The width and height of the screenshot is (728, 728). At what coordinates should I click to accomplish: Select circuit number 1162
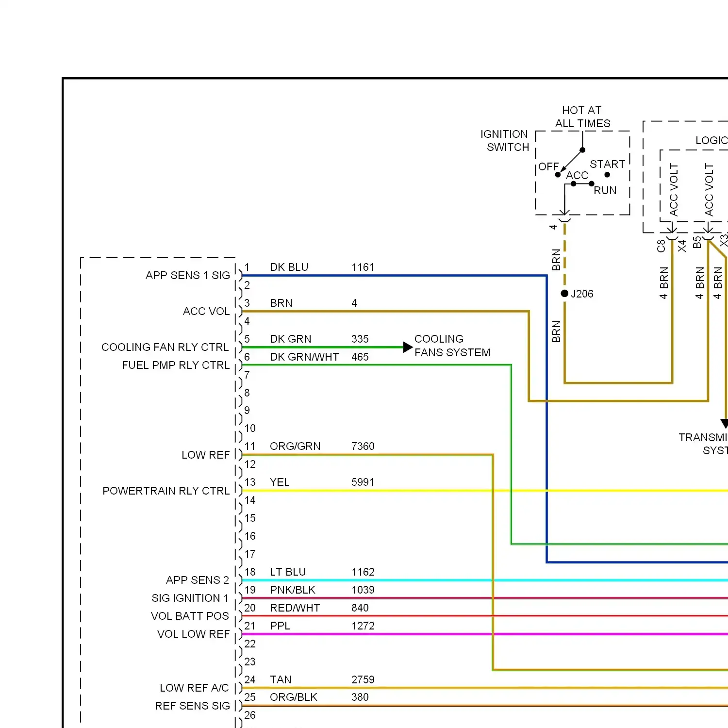[x=363, y=572]
